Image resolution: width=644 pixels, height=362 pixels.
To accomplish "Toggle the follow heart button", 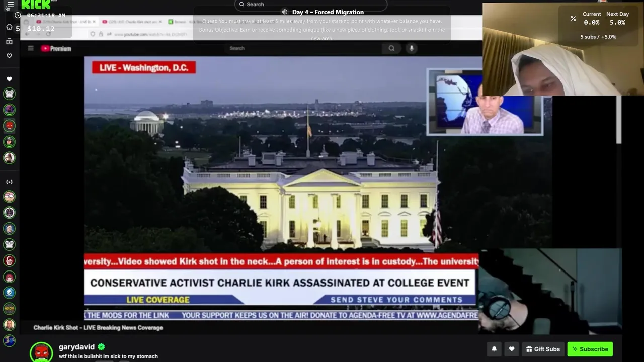I will click(x=512, y=349).
